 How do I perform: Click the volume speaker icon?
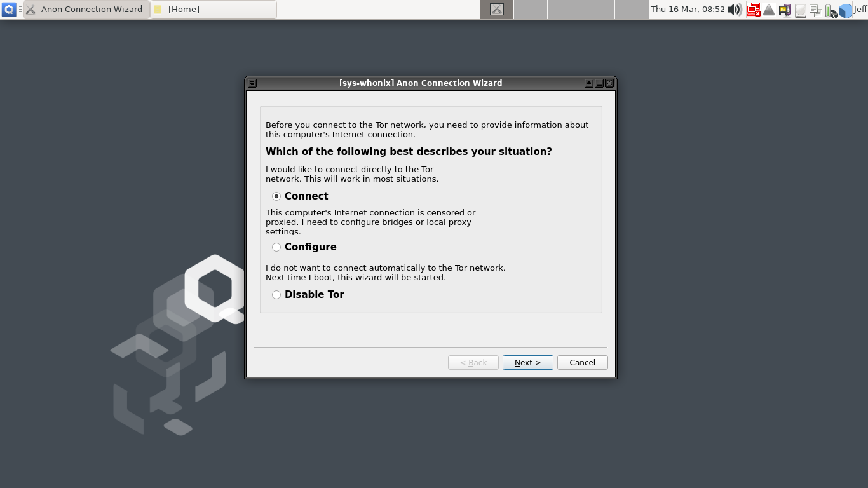pyautogui.click(x=735, y=10)
